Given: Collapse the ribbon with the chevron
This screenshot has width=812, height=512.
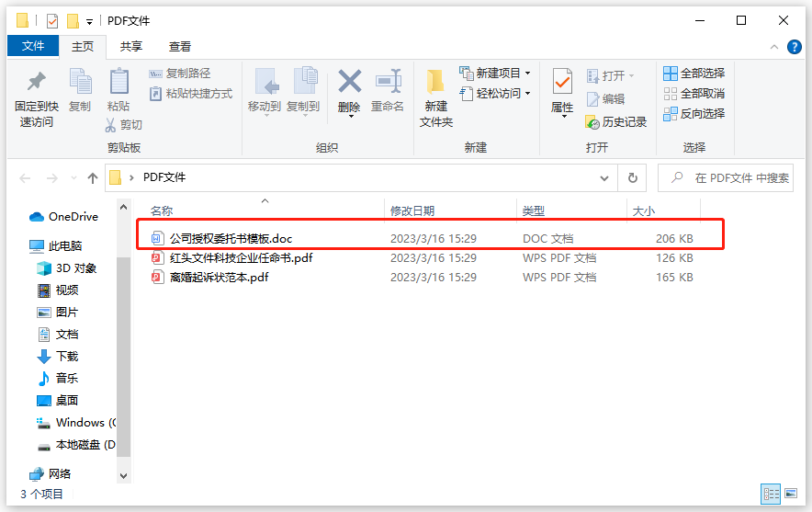Looking at the screenshot, I should click(x=774, y=47).
